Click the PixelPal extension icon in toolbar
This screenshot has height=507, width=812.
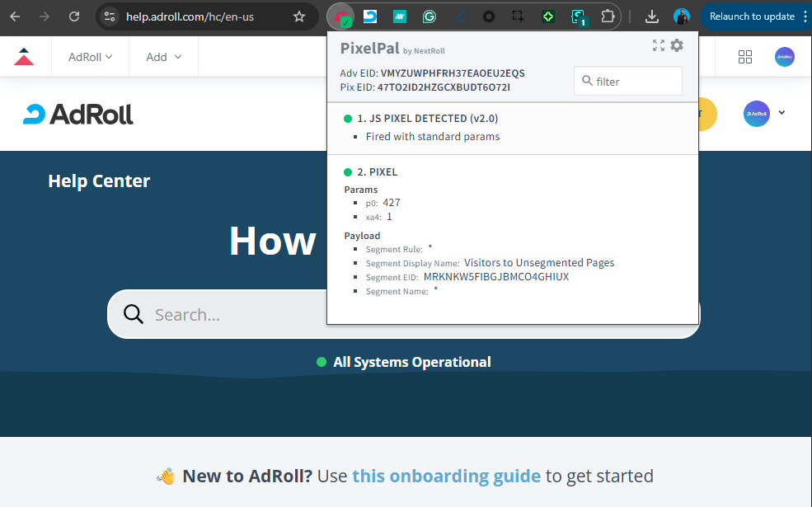(341, 16)
